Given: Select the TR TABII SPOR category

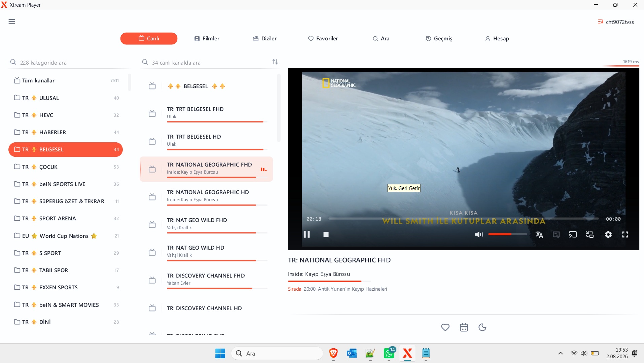Looking at the screenshot, I should pyautogui.click(x=66, y=270).
